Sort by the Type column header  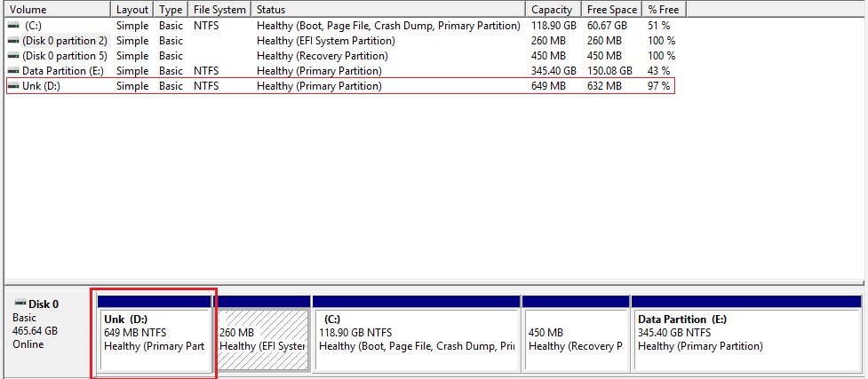(171, 10)
